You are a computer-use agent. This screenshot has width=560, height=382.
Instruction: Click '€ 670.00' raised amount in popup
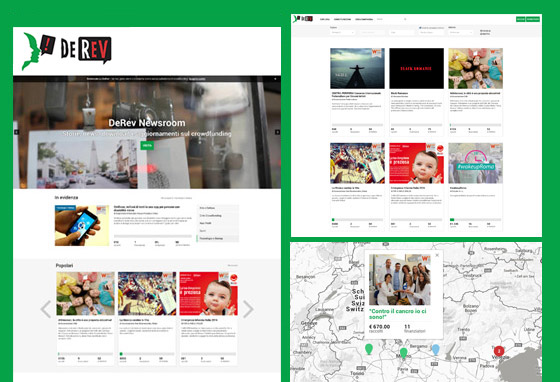tap(379, 327)
